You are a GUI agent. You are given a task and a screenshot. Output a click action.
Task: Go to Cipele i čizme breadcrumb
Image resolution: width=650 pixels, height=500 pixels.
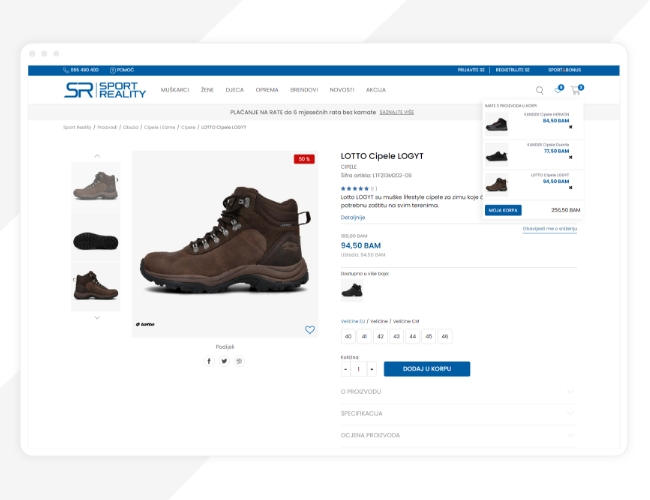tap(160, 127)
